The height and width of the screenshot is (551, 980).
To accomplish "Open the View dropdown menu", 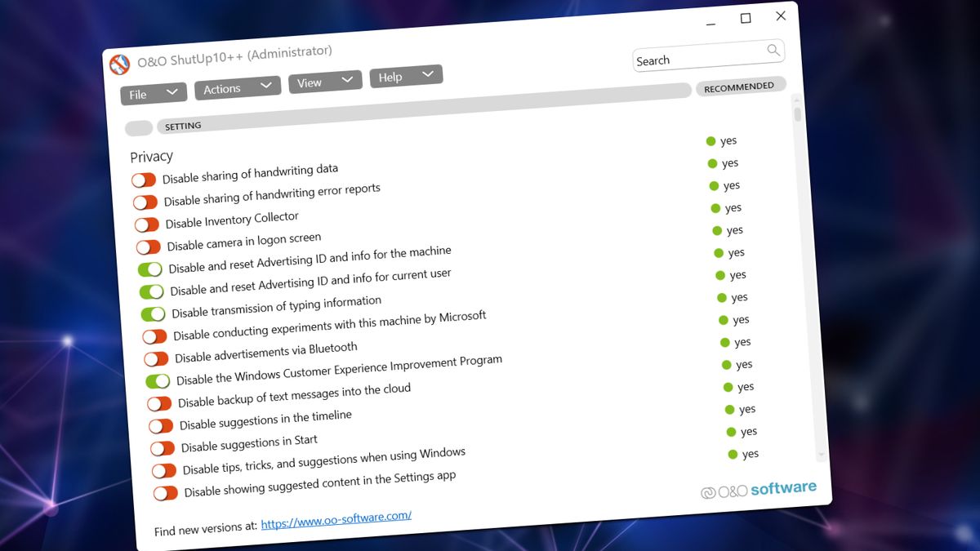I will (325, 82).
